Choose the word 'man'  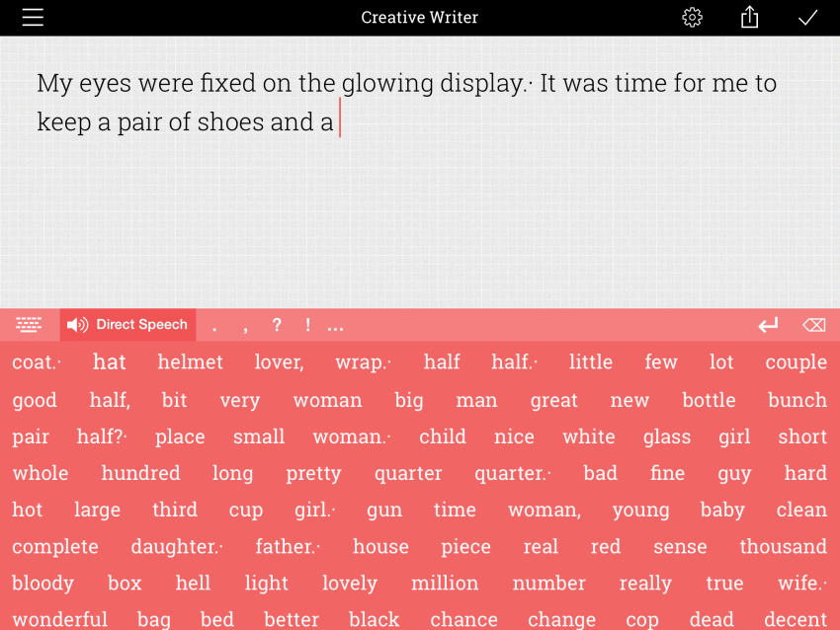pos(476,401)
